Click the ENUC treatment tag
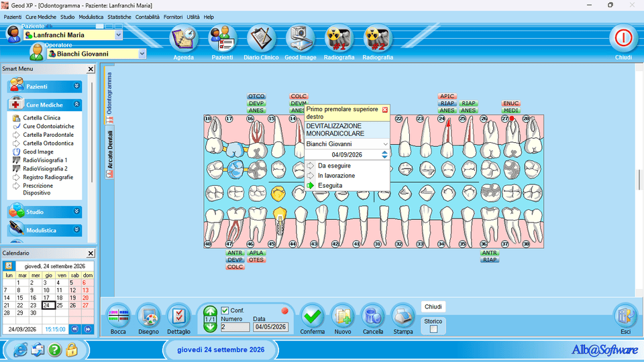The height and width of the screenshot is (362, 644). (511, 103)
